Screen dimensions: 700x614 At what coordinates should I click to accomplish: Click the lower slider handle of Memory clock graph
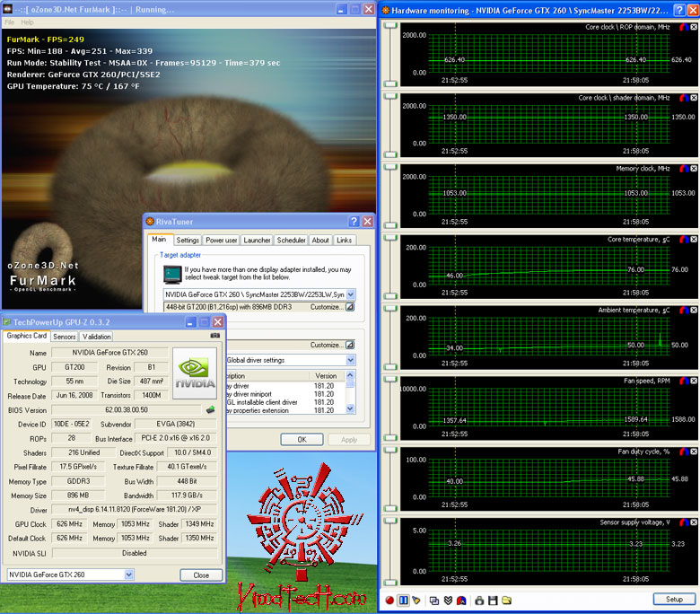pos(390,225)
